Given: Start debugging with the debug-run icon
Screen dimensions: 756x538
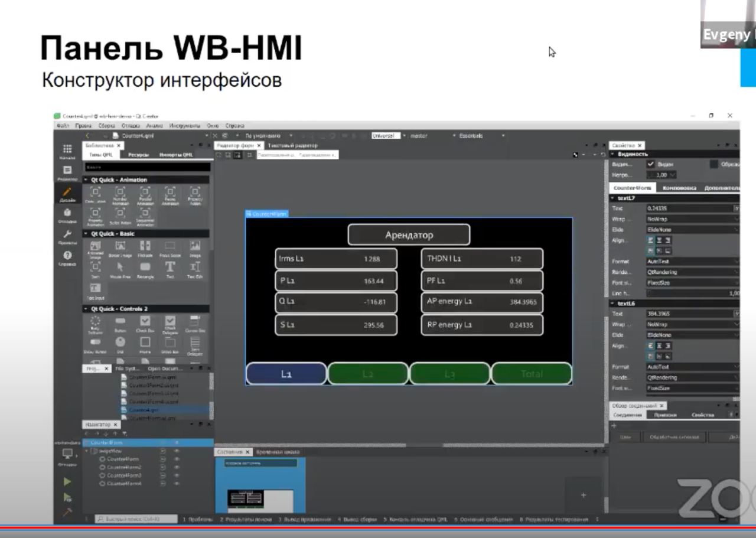Looking at the screenshot, I should (67, 497).
